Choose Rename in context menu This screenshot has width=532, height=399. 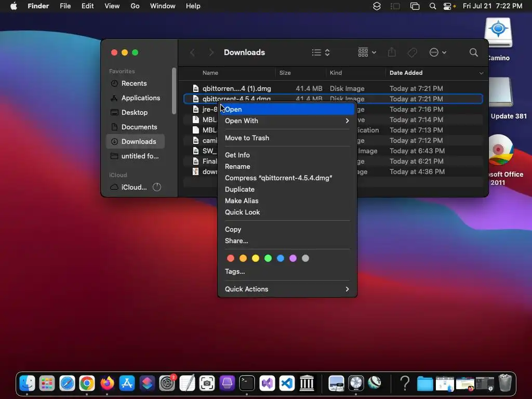coord(287,167)
